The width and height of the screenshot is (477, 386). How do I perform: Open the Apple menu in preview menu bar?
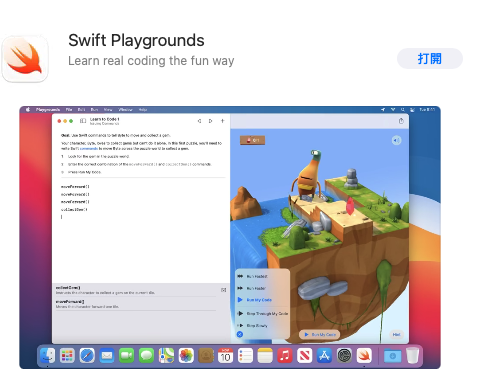[x=28, y=110]
